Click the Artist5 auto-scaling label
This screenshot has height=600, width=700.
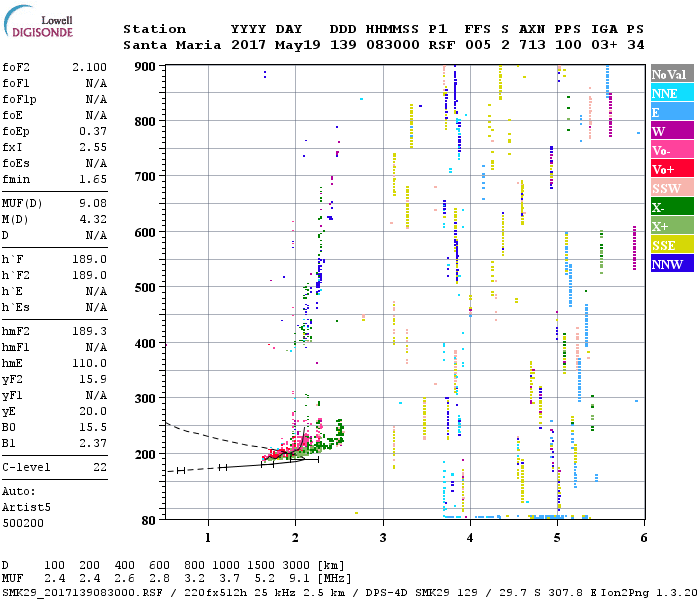pyautogui.click(x=26, y=507)
